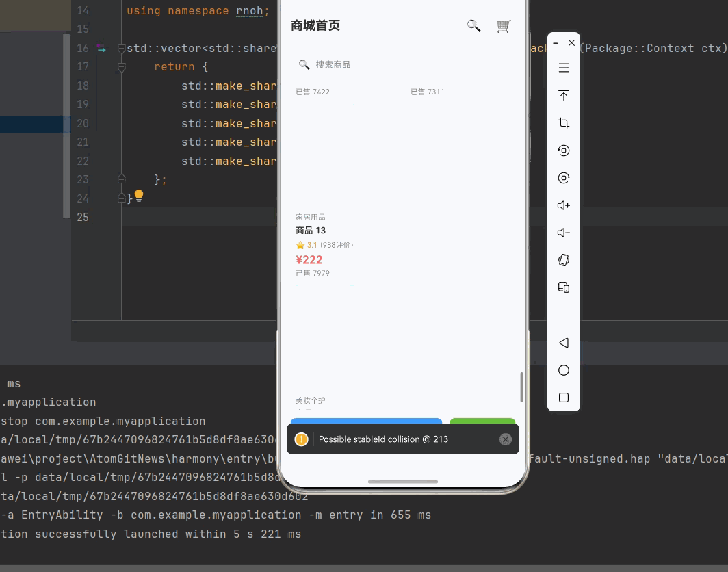Click the fold end marker at line 23
The height and width of the screenshot is (572, 728).
(122, 179)
